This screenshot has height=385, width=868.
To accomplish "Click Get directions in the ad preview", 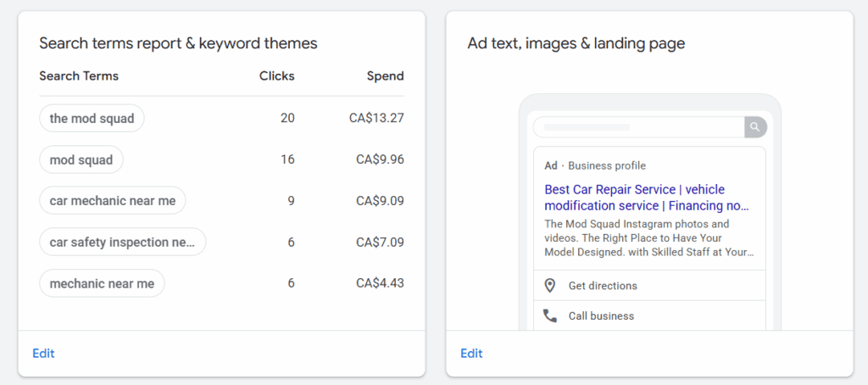I will pos(603,286).
